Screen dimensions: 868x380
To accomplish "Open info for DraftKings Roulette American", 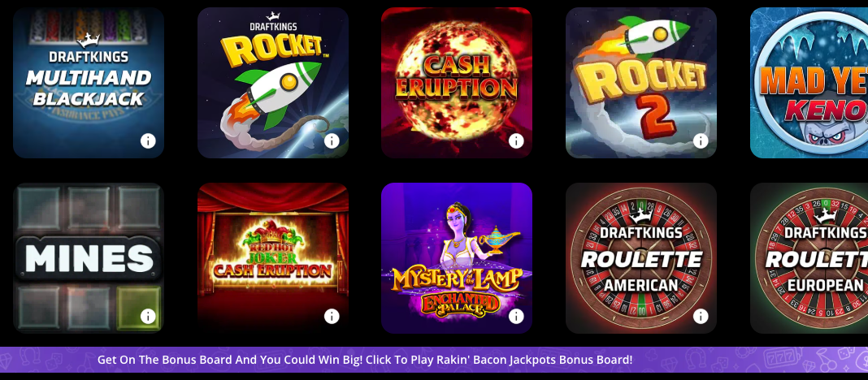I will click(x=701, y=317).
